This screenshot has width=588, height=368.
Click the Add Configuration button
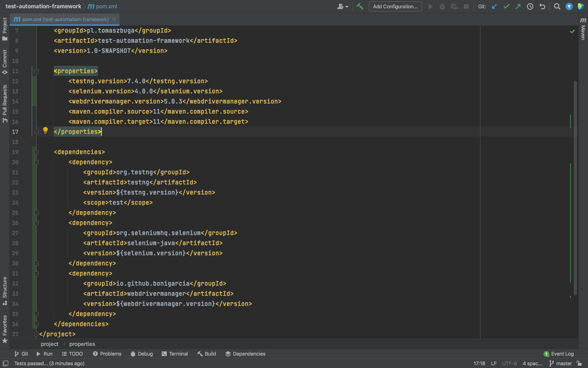[x=395, y=6]
